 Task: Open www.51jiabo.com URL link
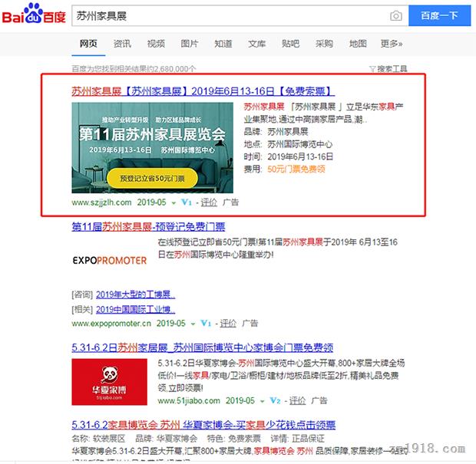tap(189, 400)
